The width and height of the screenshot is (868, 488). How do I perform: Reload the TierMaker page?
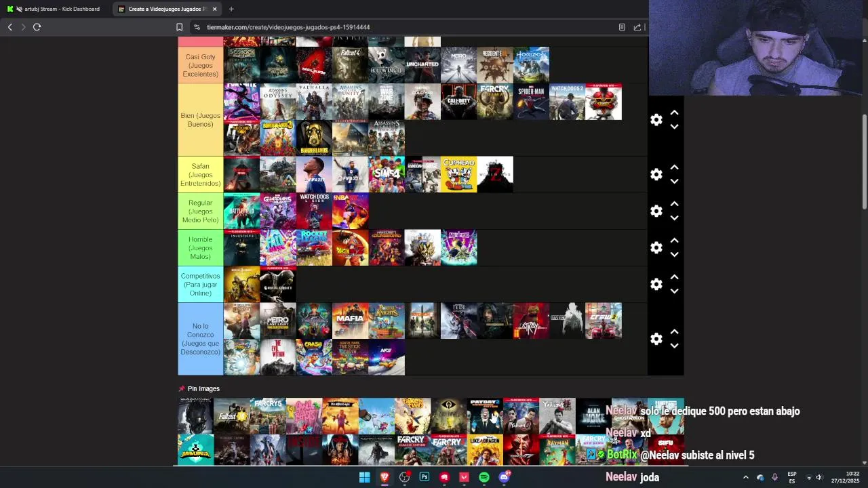click(x=37, y=27)
